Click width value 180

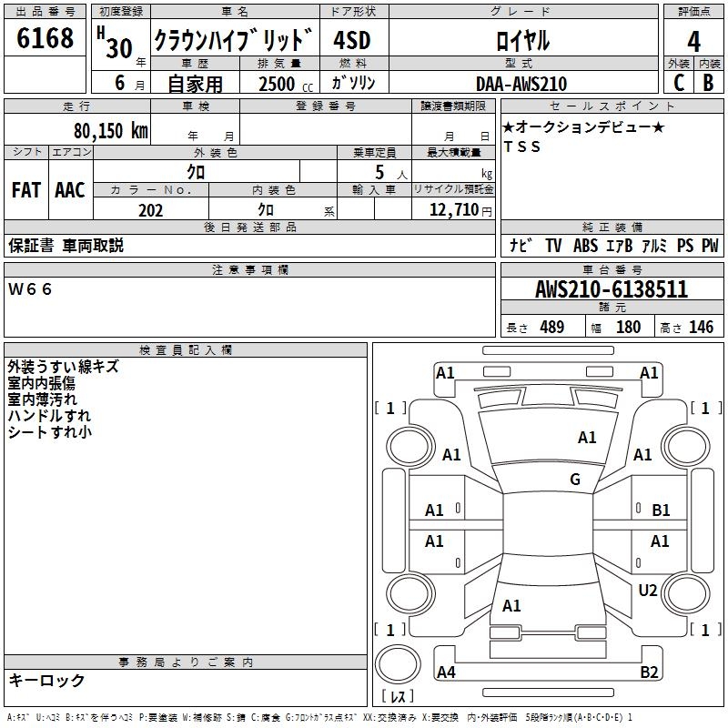pyautogui.click(x=628, y=328)
